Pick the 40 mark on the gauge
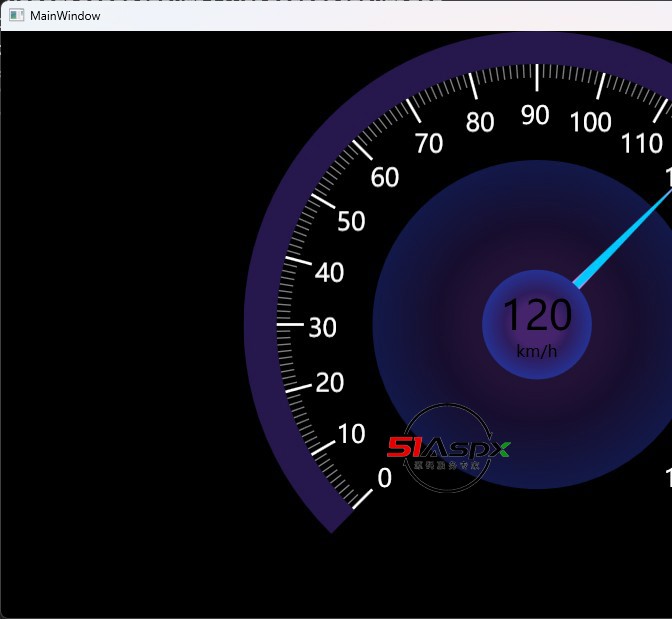Viewport: 672px width, 619px height. 329,272
